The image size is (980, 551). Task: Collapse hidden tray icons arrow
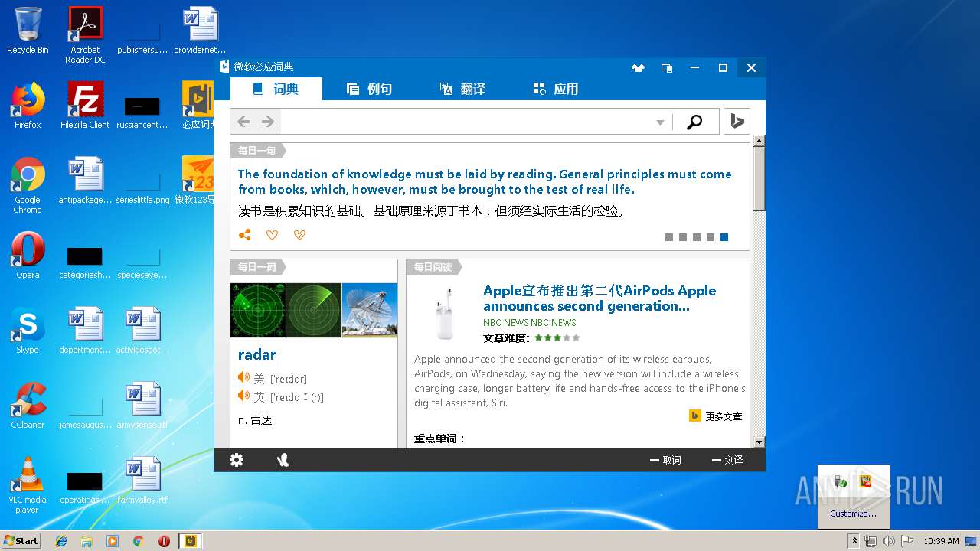(x=854, y=541)
